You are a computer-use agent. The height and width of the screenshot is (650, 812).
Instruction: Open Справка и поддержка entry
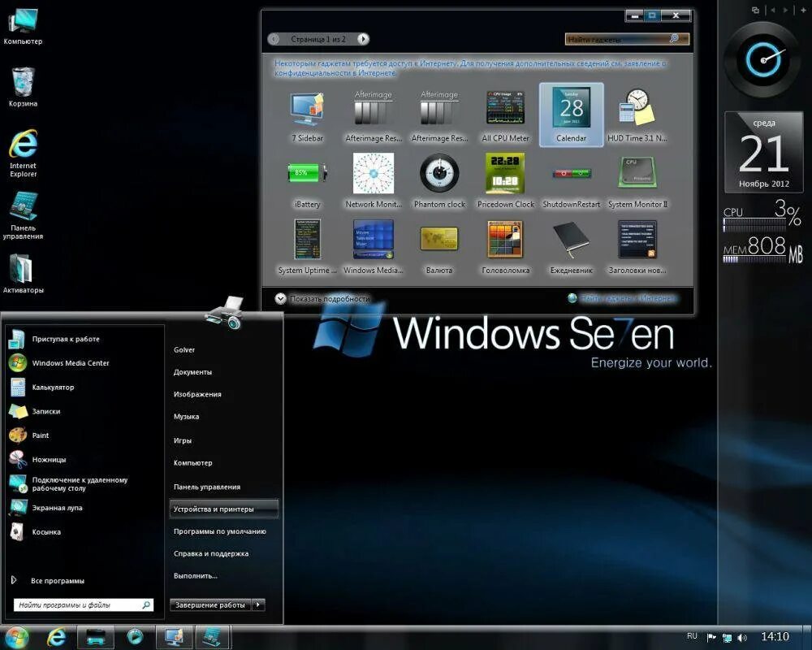(x=211, y=553)
